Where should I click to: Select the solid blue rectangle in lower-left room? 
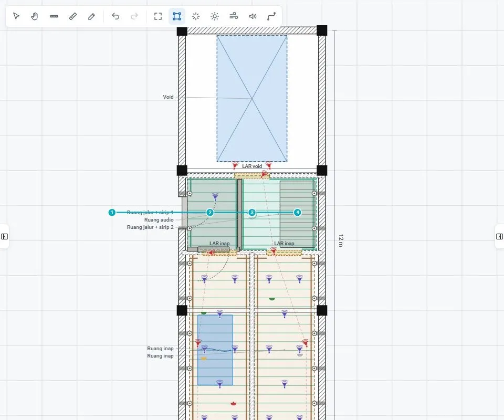(x=215, y=350)
